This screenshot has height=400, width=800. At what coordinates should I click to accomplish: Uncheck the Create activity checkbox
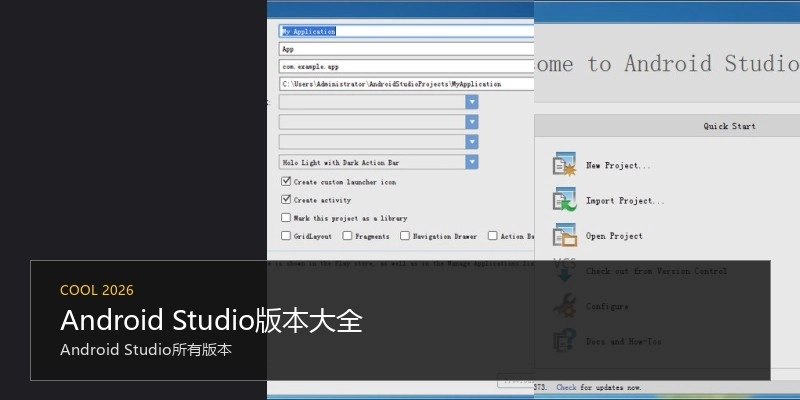coord(286,199)
